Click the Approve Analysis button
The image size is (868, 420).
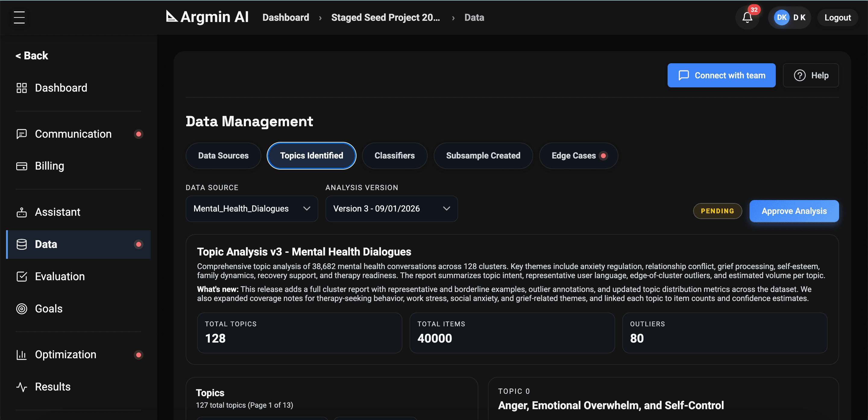click(x=794, y=211)
